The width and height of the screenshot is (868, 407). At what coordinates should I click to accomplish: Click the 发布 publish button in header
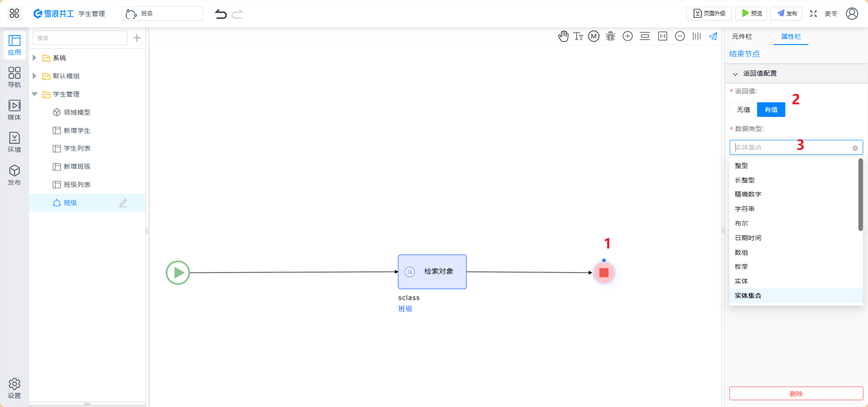tap(786, 14)
